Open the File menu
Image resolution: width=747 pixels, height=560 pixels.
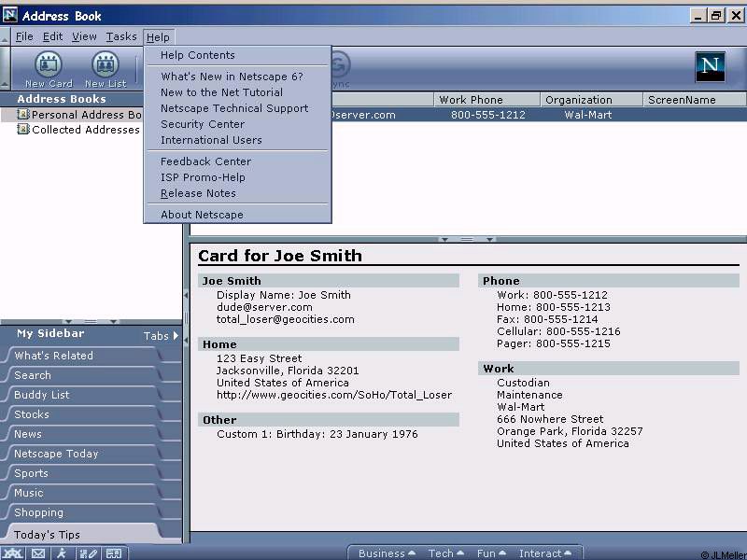tap(24, 36)
